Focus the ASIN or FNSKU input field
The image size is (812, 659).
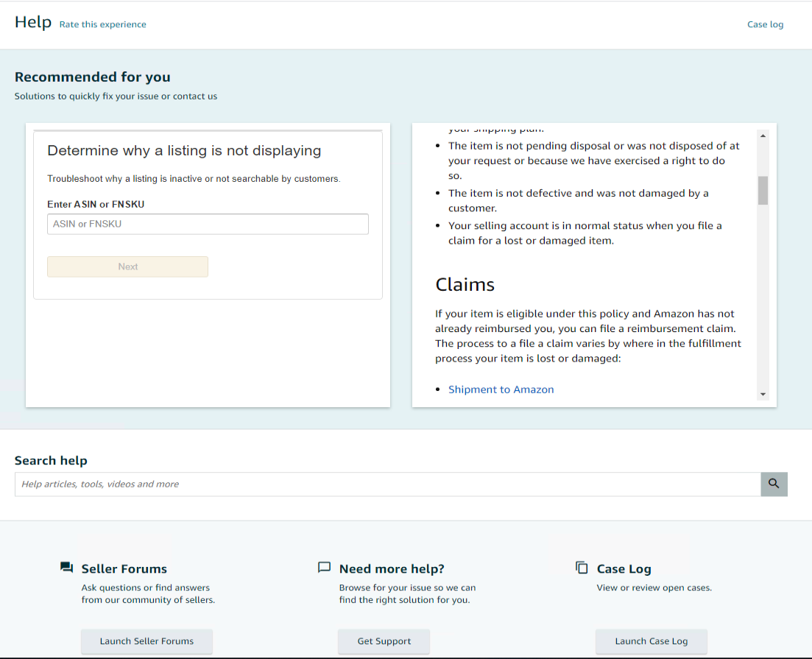tap(208, 225)
